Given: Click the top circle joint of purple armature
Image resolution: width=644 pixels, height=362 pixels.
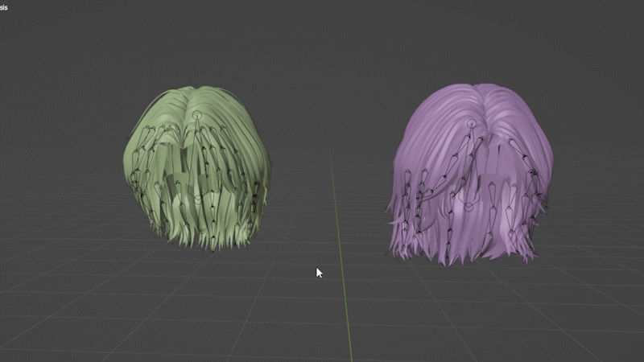Looking at the screenshot, I should click(472, 123).
